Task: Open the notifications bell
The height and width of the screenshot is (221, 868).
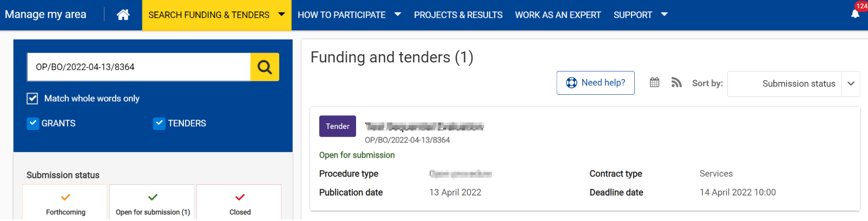Action: [x=855, y=14]
